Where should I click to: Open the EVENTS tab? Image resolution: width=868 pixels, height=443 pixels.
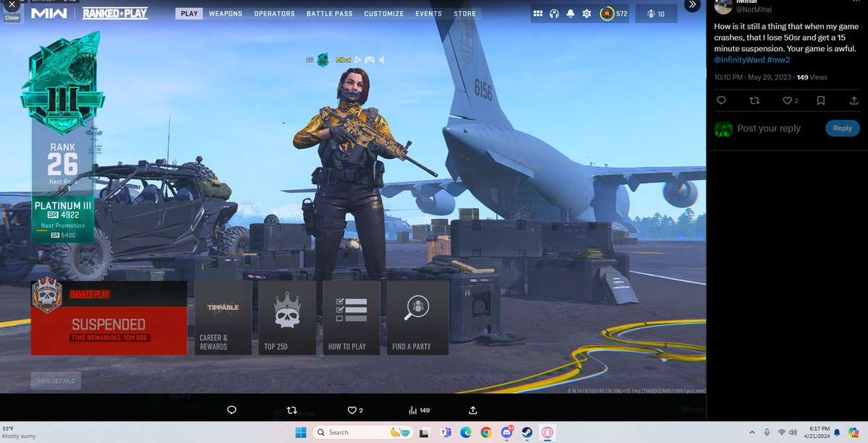pyautogui.click(x=428, y=14)
